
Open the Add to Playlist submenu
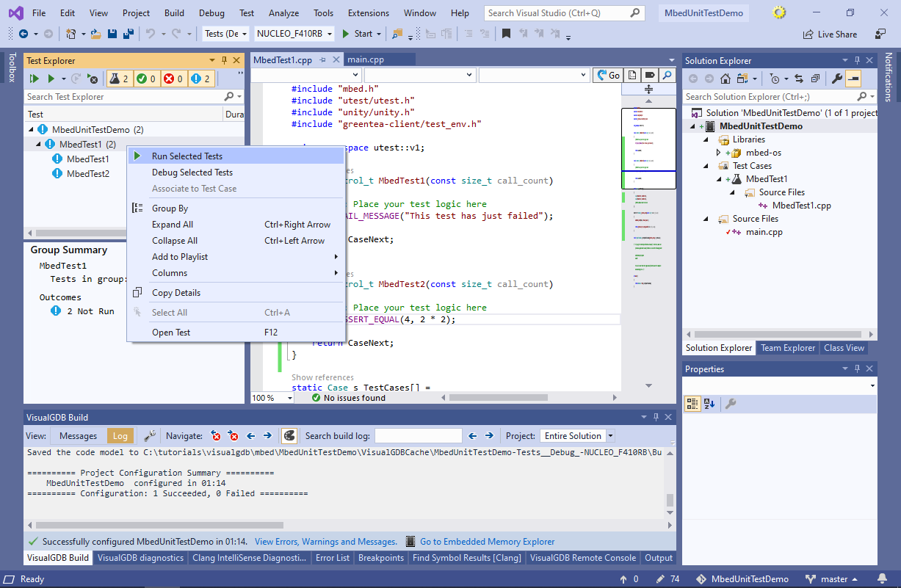(236, 257)
